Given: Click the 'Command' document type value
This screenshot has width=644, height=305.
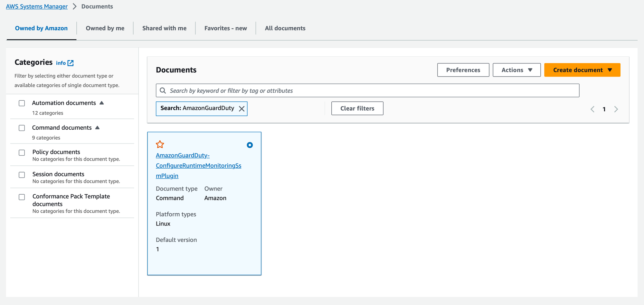Looking at the screenshot, I should pyautogui.click(x=170, y=198).
